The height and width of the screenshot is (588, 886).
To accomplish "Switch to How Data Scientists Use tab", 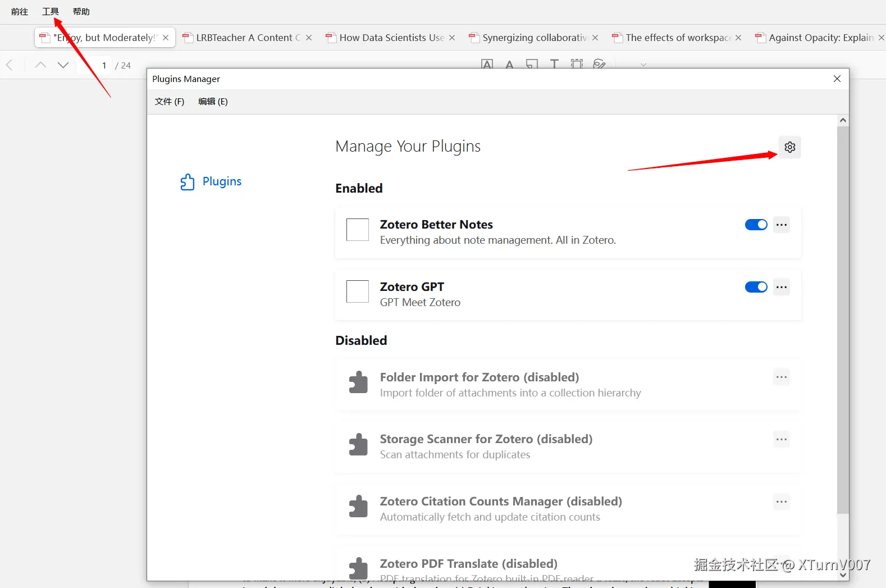I will pos(391,38).
